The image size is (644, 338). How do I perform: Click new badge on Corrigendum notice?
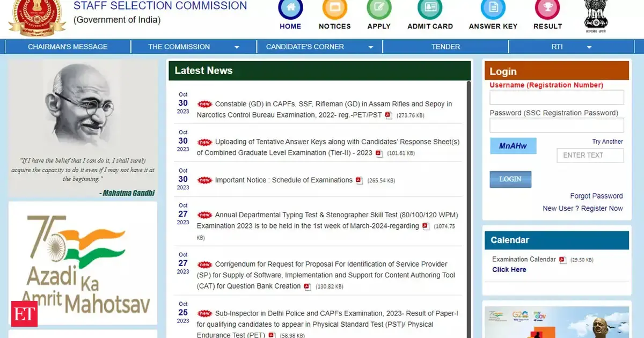point(204,264)
